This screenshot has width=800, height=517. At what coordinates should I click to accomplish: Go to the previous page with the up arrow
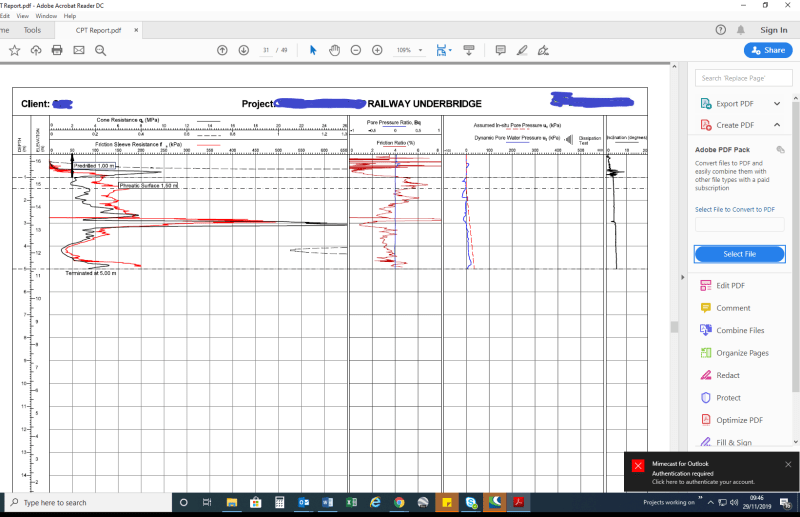click(x=222, y=50)
